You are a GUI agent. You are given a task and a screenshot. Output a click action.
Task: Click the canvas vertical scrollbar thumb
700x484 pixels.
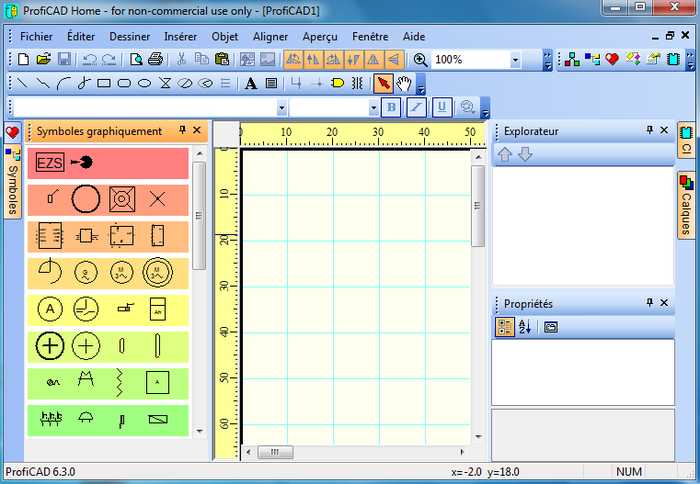478,206
